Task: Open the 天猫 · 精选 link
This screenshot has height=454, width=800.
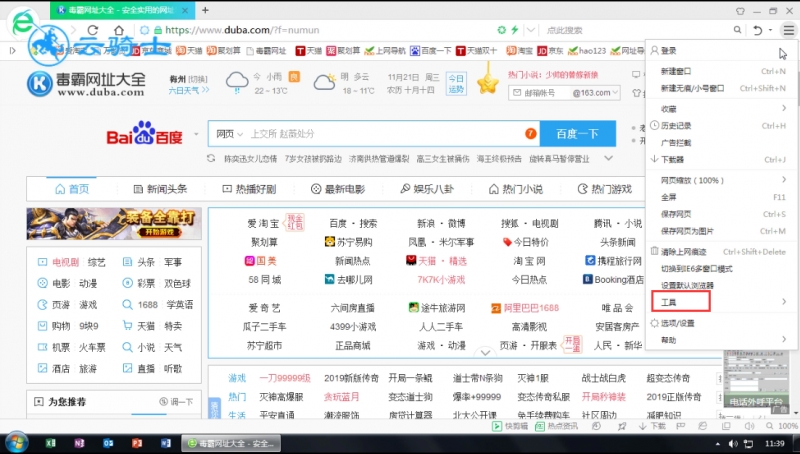Action: point(437,261)
